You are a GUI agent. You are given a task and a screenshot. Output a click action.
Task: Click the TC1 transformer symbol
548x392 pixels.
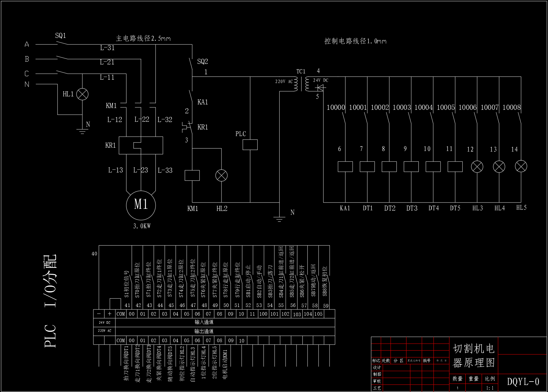pos(302,84)
